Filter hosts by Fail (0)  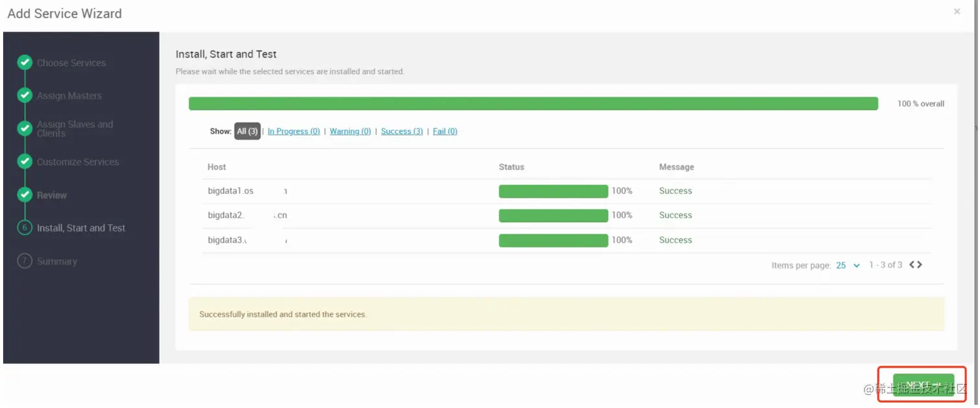(x=445, y=131)
